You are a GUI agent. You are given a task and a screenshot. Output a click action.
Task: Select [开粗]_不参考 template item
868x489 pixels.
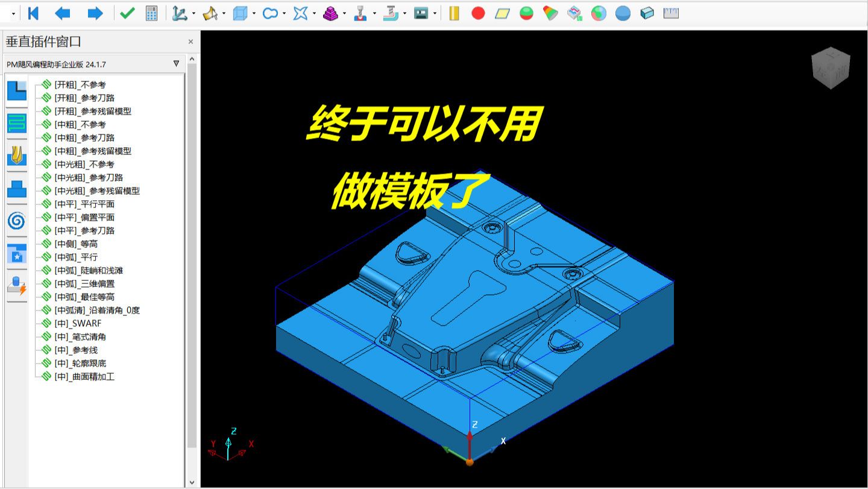pos(80,84)
